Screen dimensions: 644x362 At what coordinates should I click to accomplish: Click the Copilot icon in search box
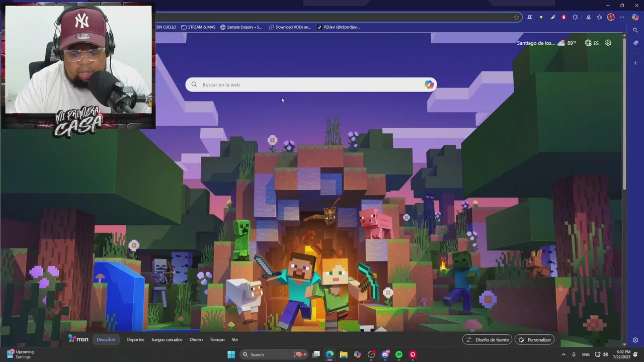click(429, 84)
